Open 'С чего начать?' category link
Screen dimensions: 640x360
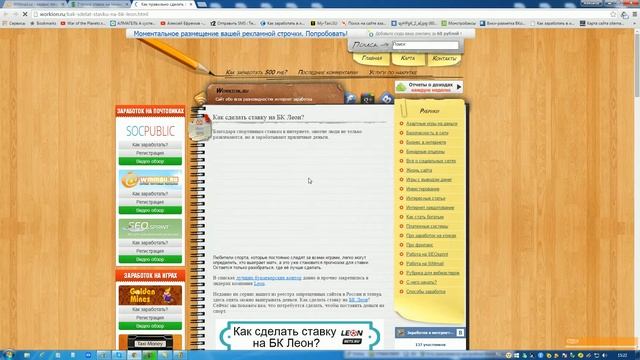click(x=421, y=282)
